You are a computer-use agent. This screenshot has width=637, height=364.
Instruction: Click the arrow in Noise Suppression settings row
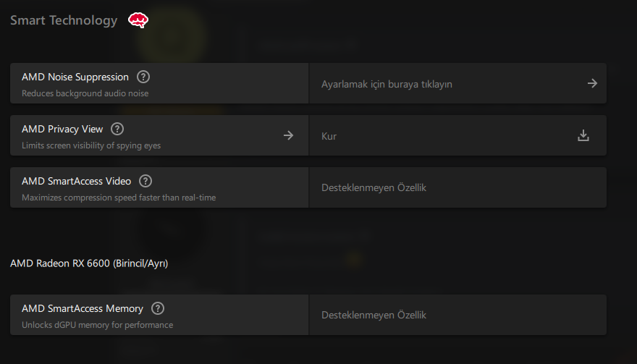(x=592, y=83)
